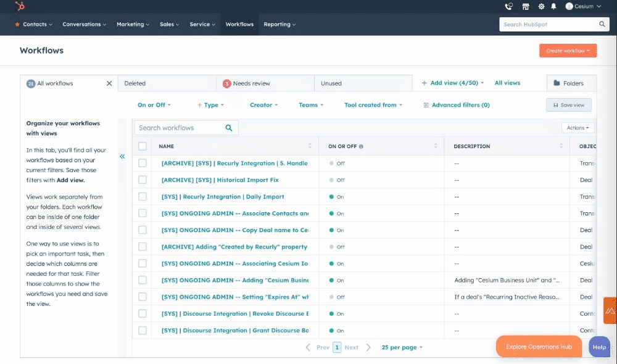Open the Help chat button

[x=599, y=347]
